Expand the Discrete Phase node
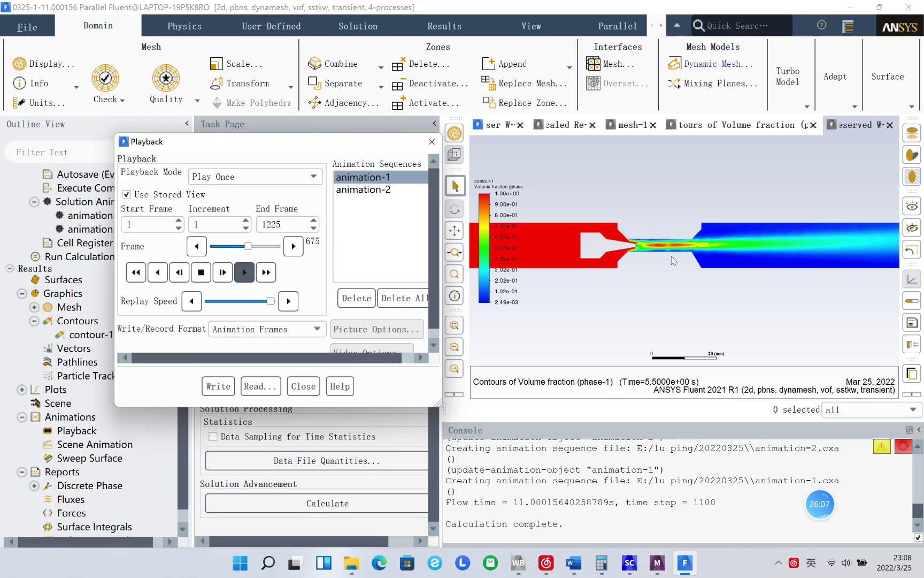 coord(34,486)
